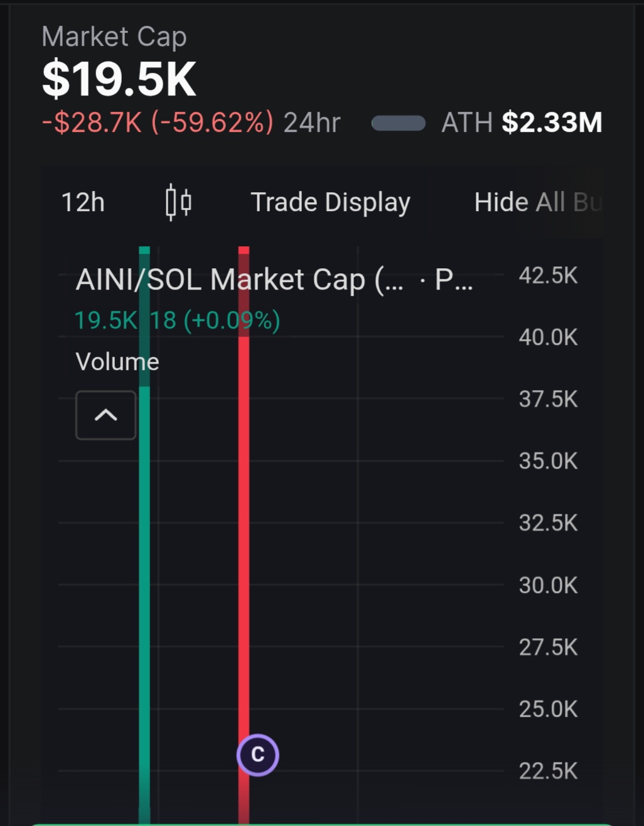Click the green 19.5K (+0.09%) legend values
Image resolution: width=644 pixels, height=826 pixels.
[177, 320]
